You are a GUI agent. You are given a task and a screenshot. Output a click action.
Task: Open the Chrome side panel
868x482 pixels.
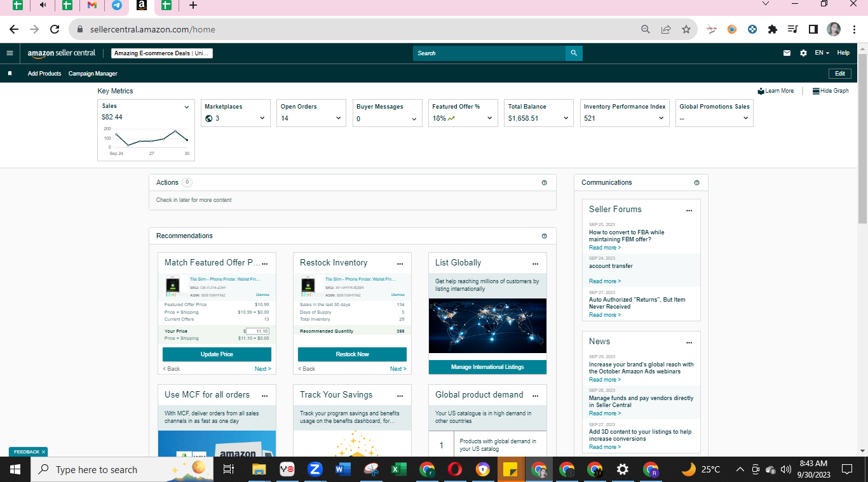pyautogui.click(x=813, y=29)
